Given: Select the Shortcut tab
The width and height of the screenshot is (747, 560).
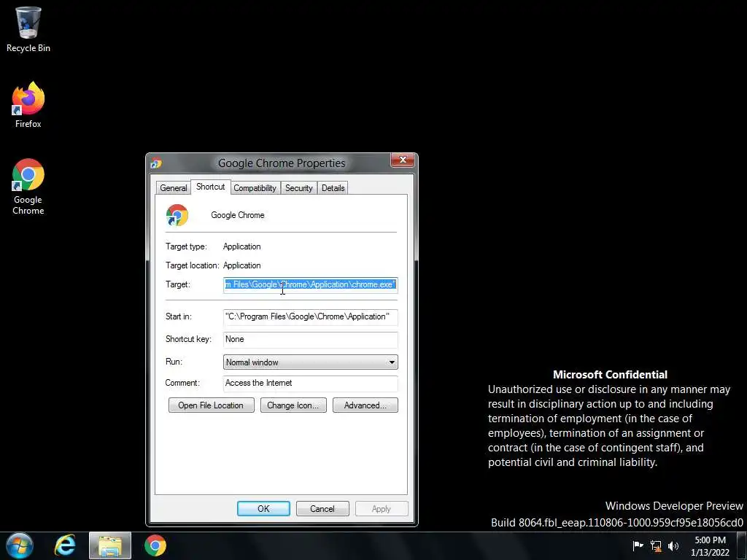Looking at the screenshot, I should tap(211, 187).
